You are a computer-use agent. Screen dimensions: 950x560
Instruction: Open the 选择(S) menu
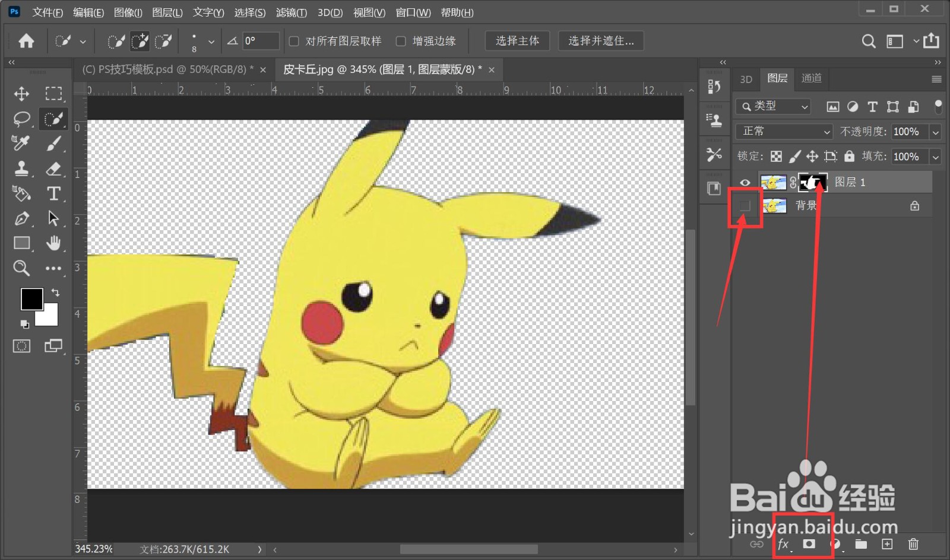pyautogui.click(x=250, y=12)
